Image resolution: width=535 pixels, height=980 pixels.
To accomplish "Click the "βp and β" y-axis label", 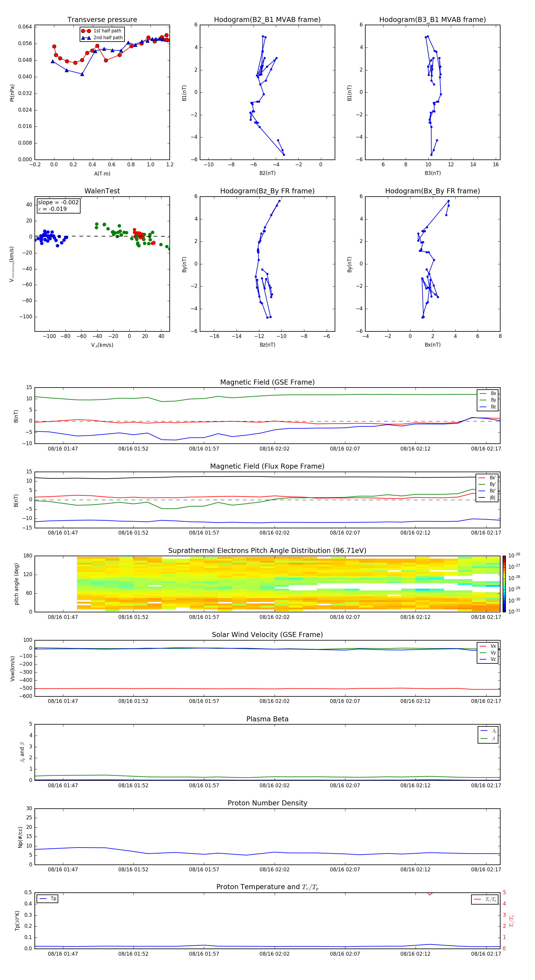I will click(22, 752).
